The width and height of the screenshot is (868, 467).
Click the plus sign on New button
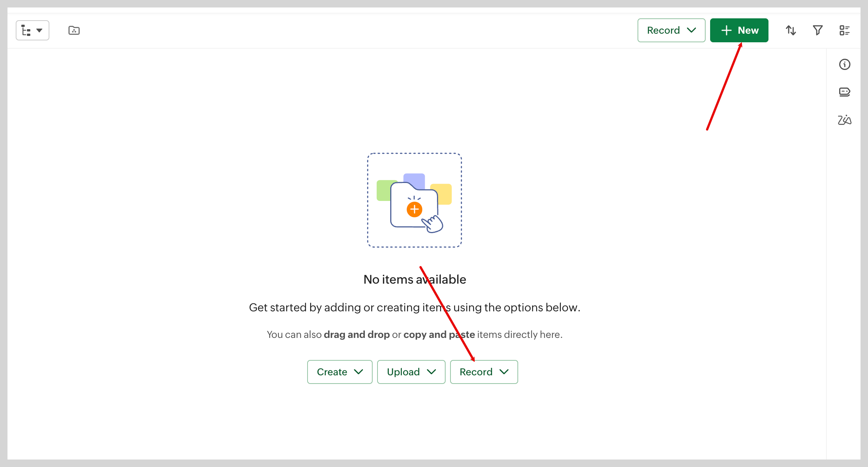[x=727, y=30]
